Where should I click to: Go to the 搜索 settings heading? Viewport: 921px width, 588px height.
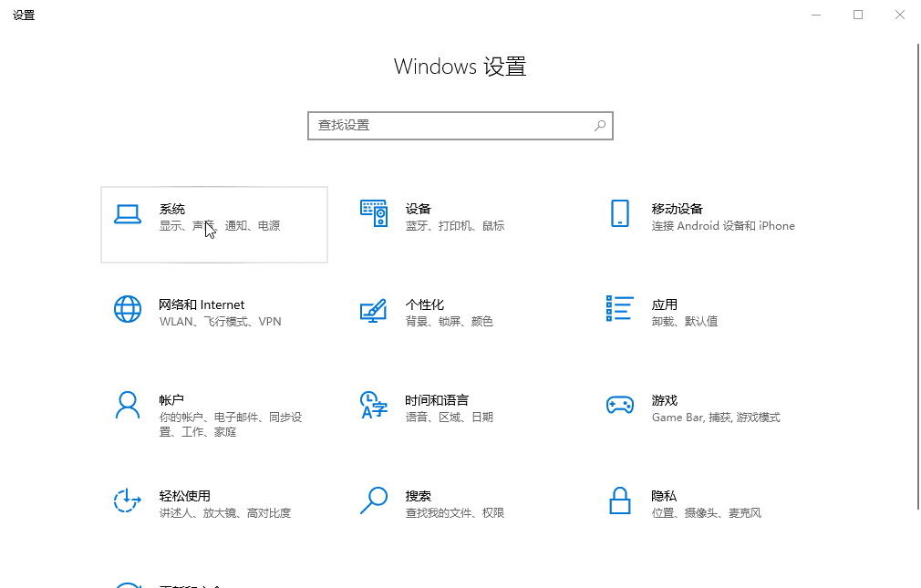pos(419,496)
